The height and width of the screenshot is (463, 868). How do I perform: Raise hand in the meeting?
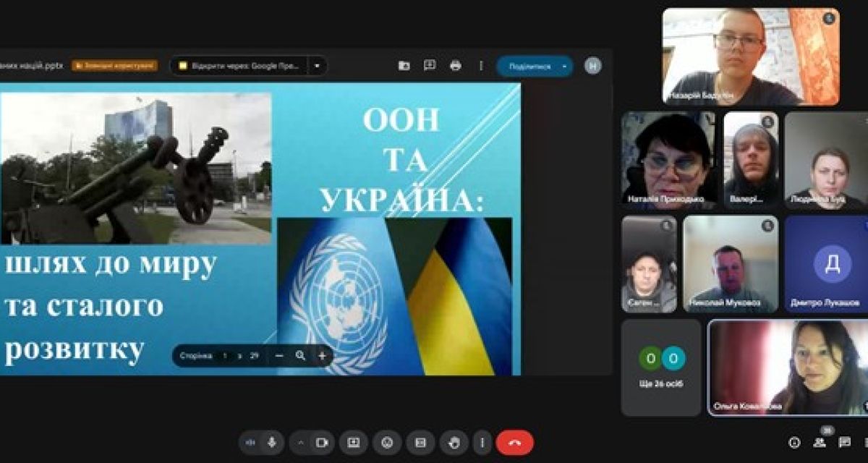[x=454, y=442]
